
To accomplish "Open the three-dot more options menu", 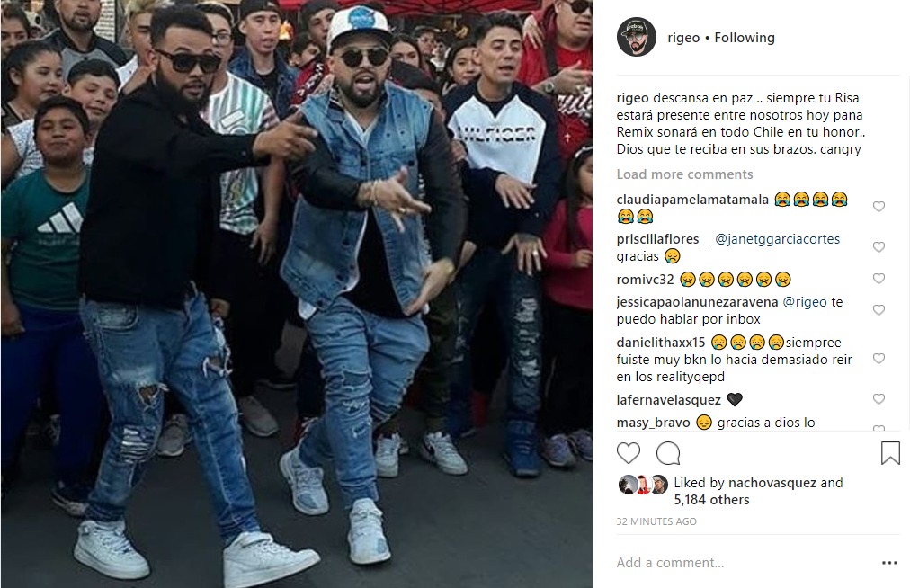I will coord(889,563).
